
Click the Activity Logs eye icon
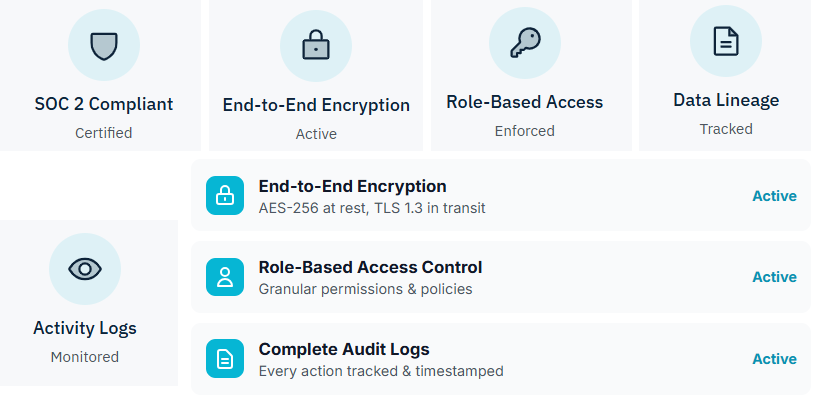pyautogui.click(x=85, y=269)
